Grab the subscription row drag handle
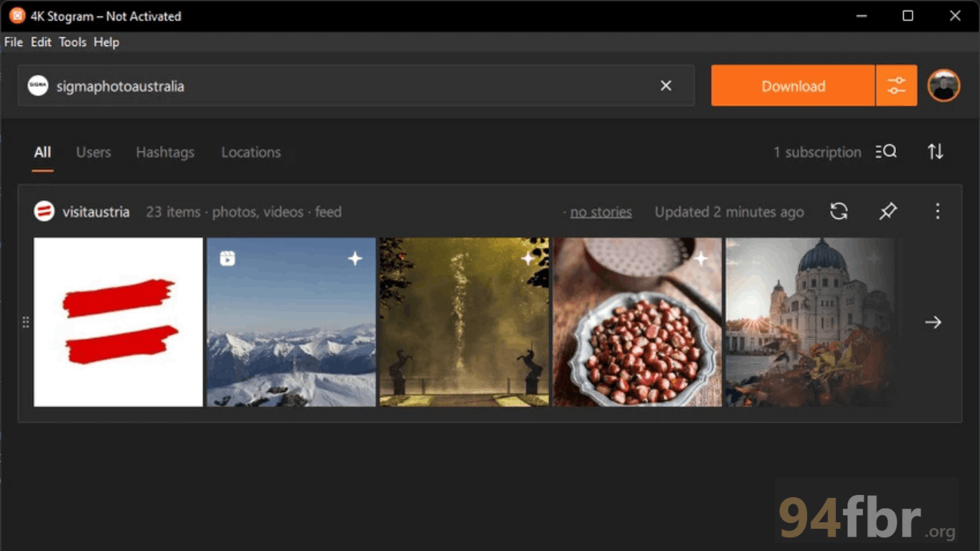980x551 pixels. 26,322
